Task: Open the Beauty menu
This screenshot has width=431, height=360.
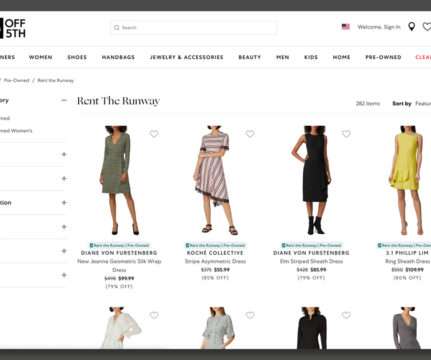Action: click(250, 57)
